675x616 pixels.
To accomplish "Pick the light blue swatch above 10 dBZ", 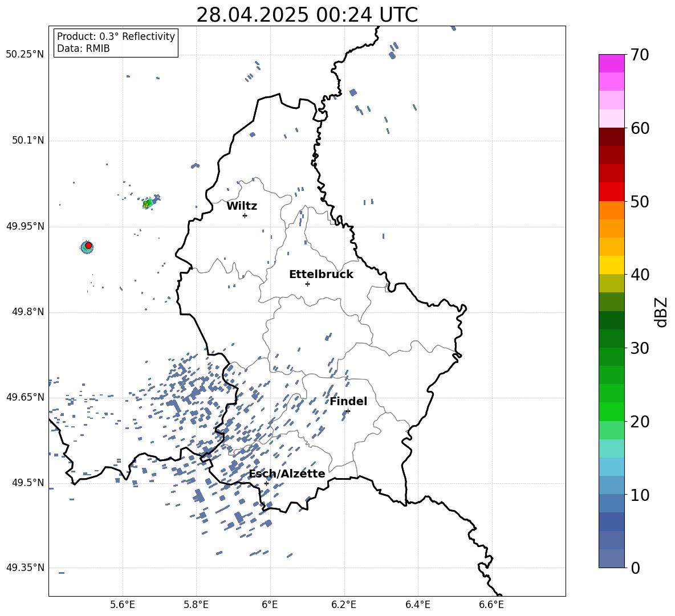I will [x=611, y=485].
